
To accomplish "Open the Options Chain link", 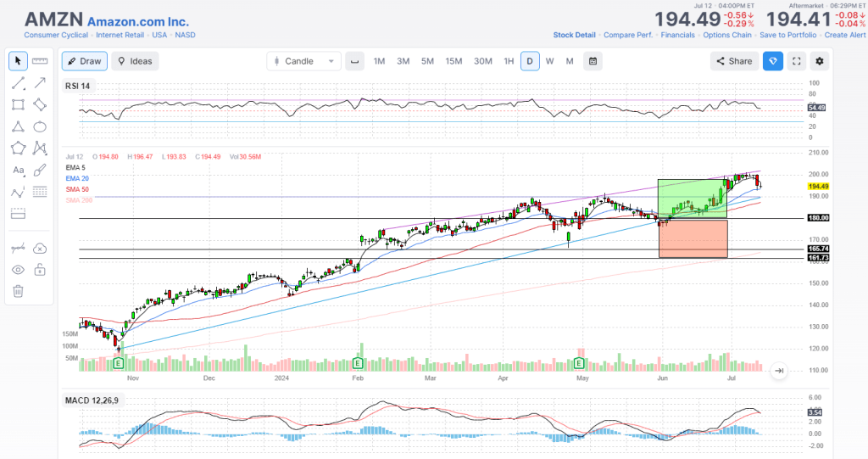I will point(727,35).
